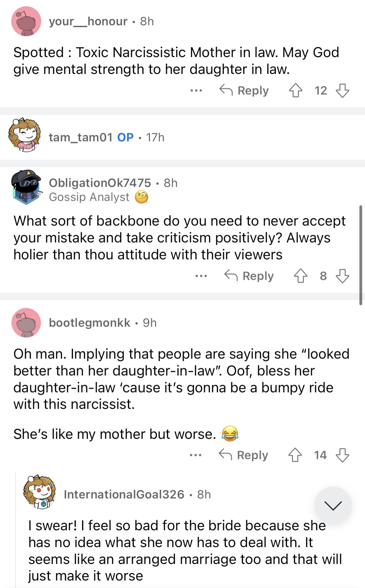The height and width of the screenshot is (588, 365).
Task: Downvote your__honour's comment
Action: click(x=342, y=91)
